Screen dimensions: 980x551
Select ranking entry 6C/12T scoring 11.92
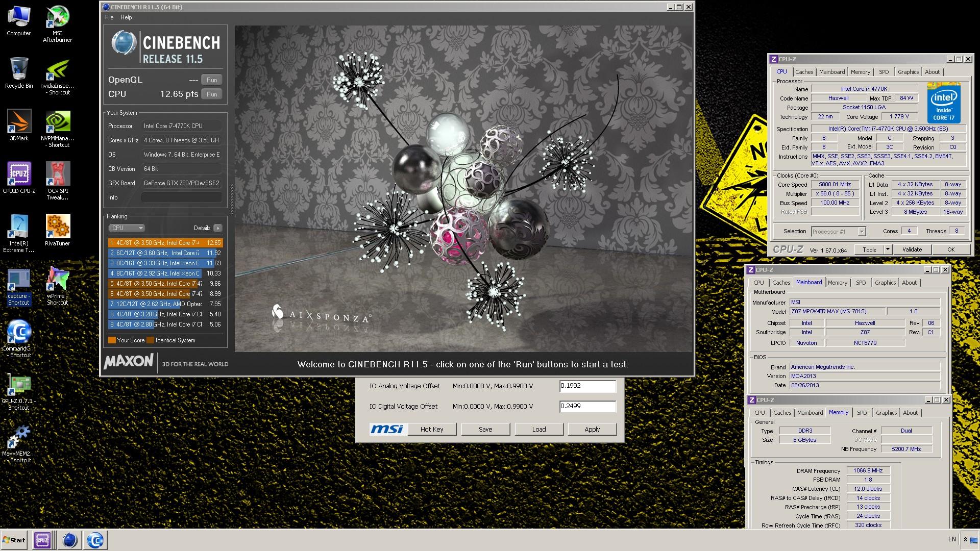tap(165, 253)
